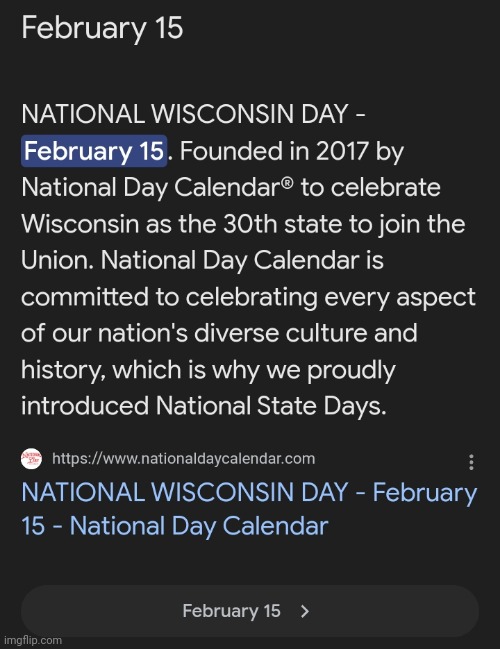
Task: Click the nationaldaycalendar.com URL text
Action: point(183,459)
